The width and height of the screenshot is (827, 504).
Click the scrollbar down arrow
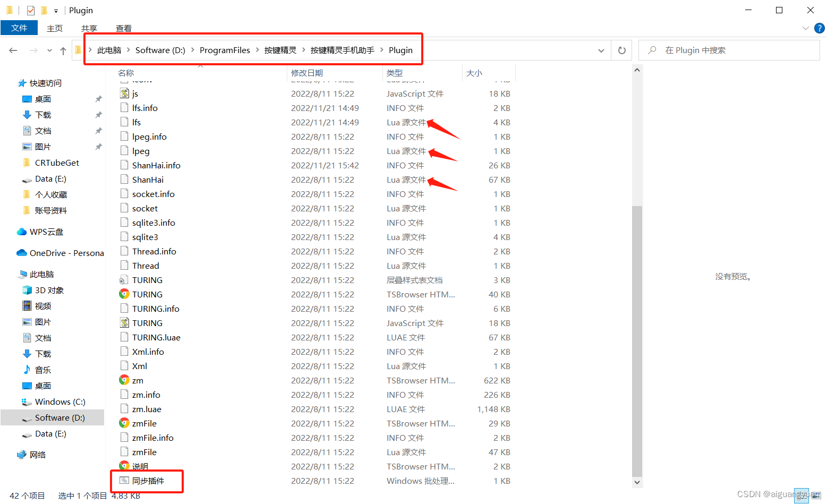coord(637,482)
